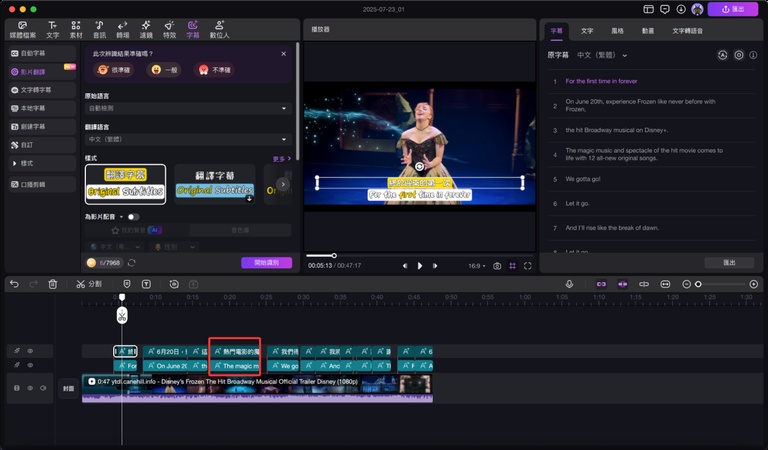The image size is (768, 450).
Task: Open the 特效 effects tool
Action: (x=169, y=29)
